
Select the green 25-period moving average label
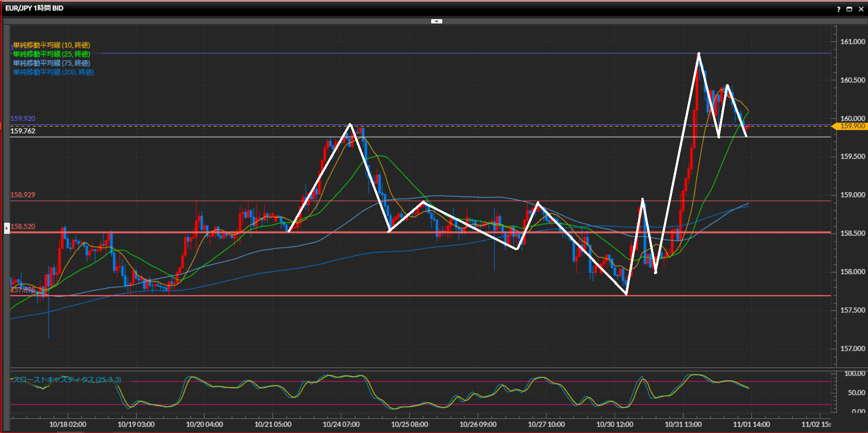[x=51, y=54]
